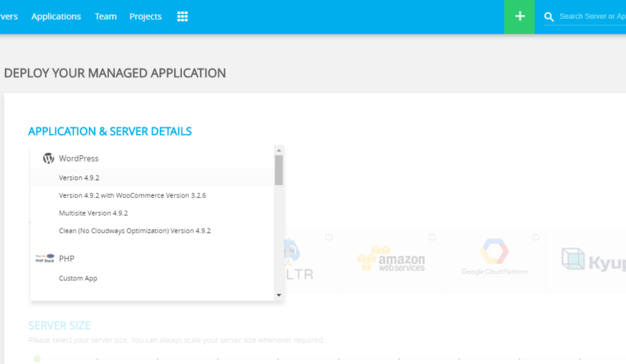This screenshot has height=364, width=626.
Task: Open the Team menu
Action: point(106,17)
